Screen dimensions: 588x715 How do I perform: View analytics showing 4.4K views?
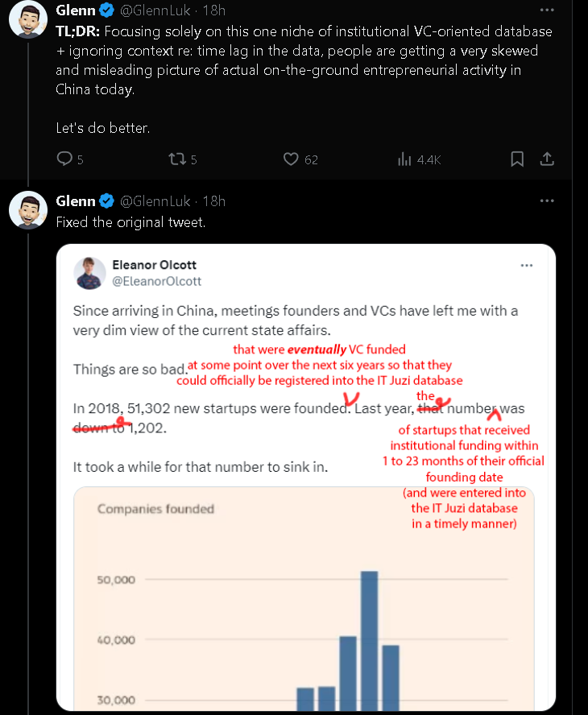(x=405, y=159)
